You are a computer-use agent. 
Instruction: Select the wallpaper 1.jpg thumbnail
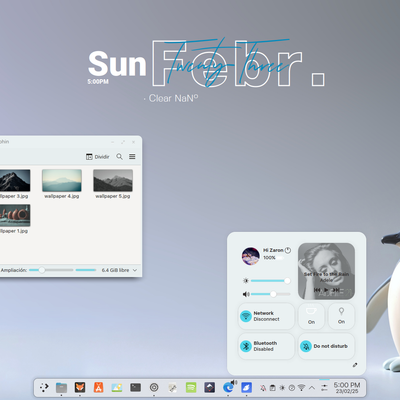(15, 215)
